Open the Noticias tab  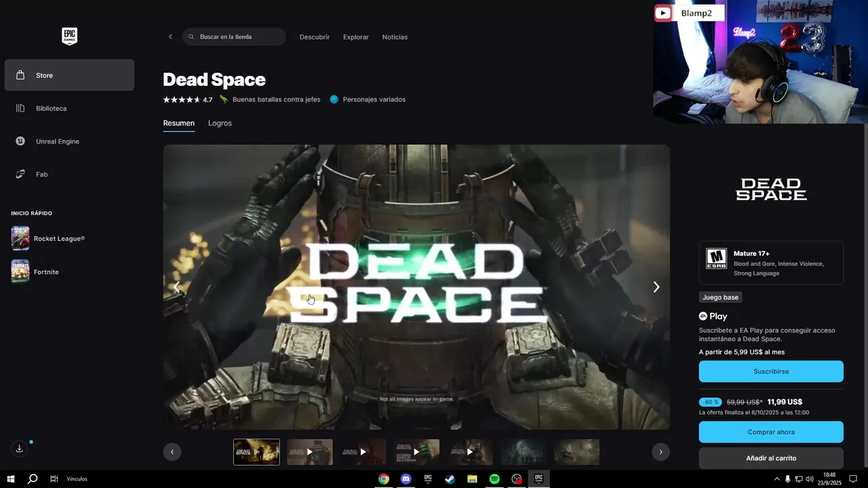(x=395, y=37)
